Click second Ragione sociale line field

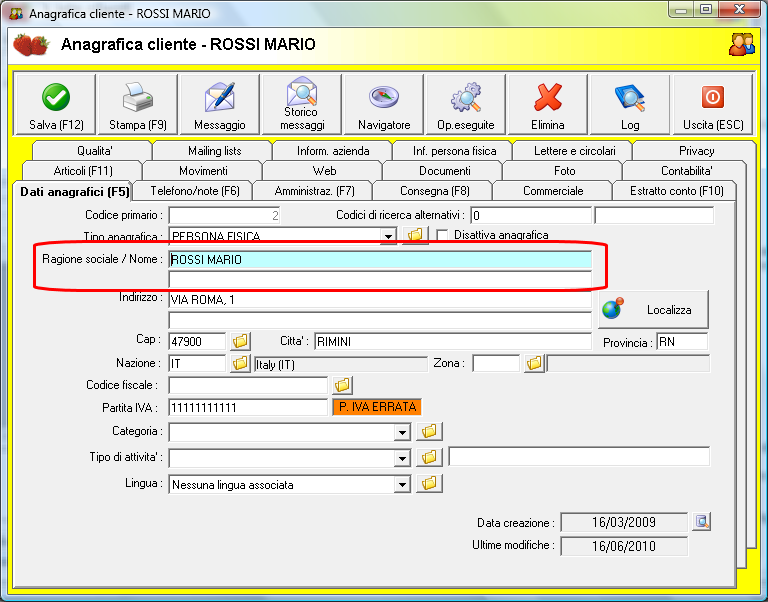[x=380, y=279]
